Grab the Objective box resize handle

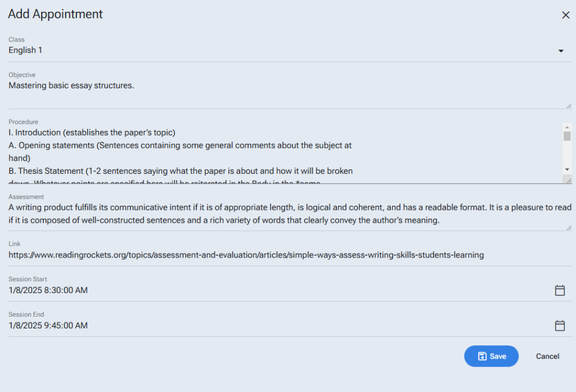click(x=569, y=105)
